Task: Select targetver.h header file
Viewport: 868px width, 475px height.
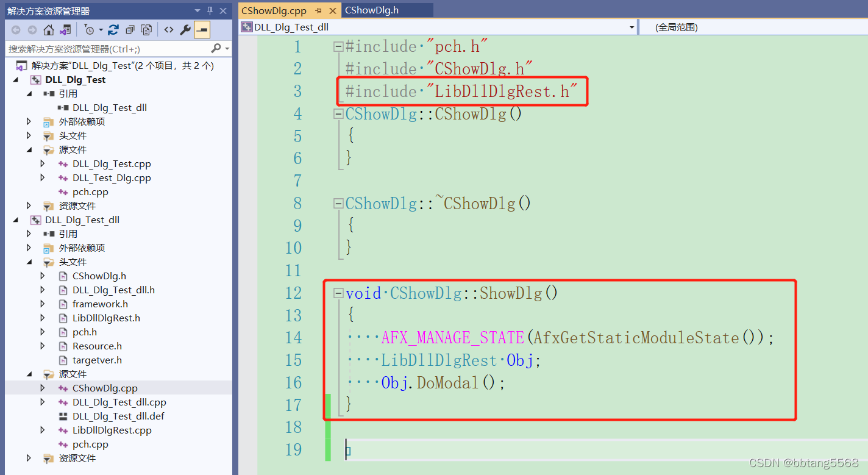Action: click(97, 360)
